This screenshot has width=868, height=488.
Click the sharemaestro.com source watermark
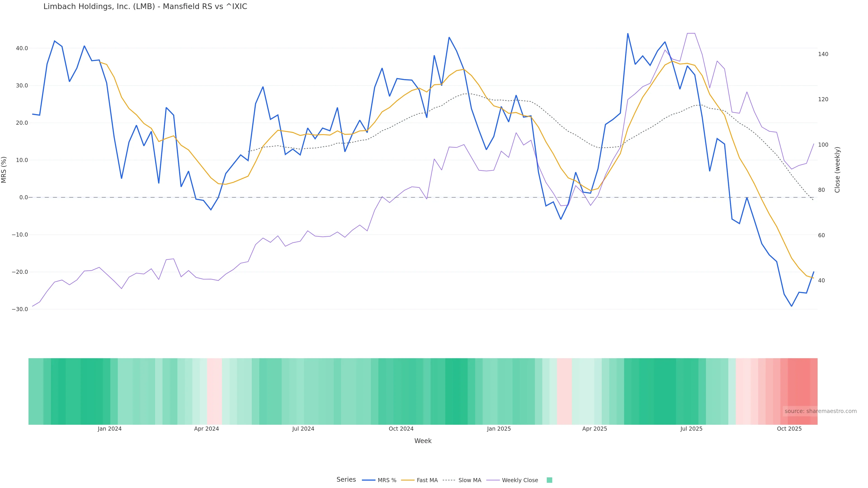point(821,411)
